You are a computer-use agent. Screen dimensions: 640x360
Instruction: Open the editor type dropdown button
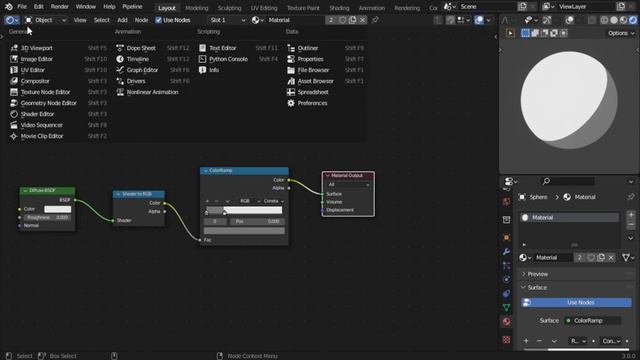pos(12,20)
